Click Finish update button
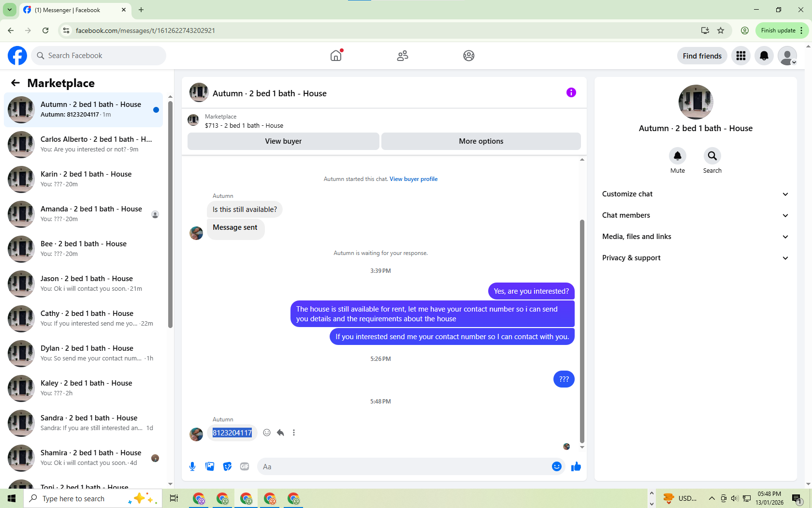This screenshot has height=508, width=812. pos(782,30)
